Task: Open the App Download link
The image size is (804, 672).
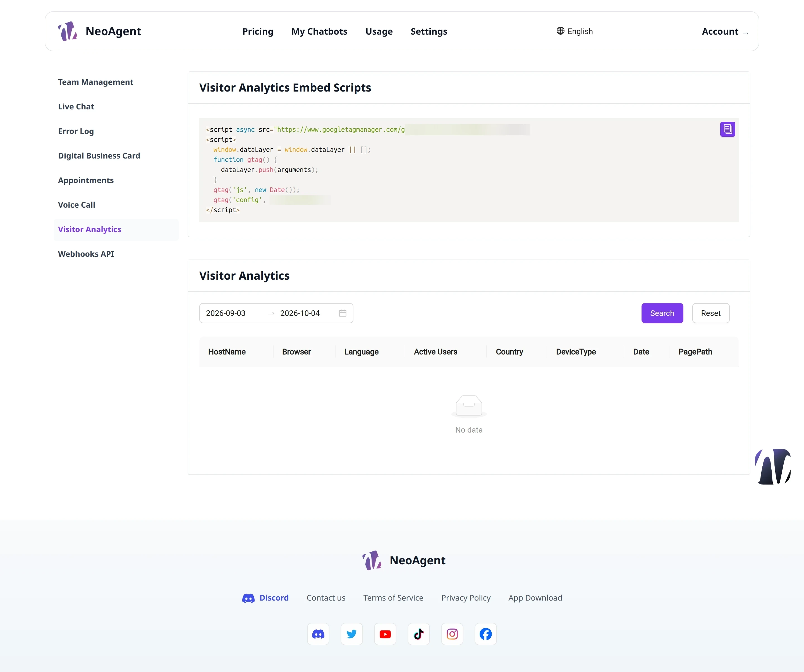Action: pos(535,598)
